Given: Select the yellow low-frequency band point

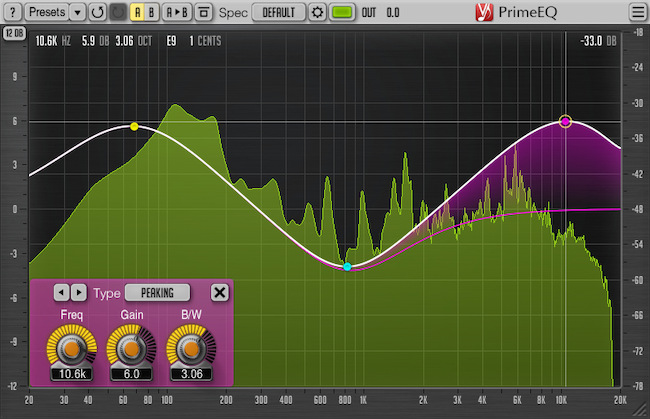Looking at the screenshot, I should coord(134,126).
